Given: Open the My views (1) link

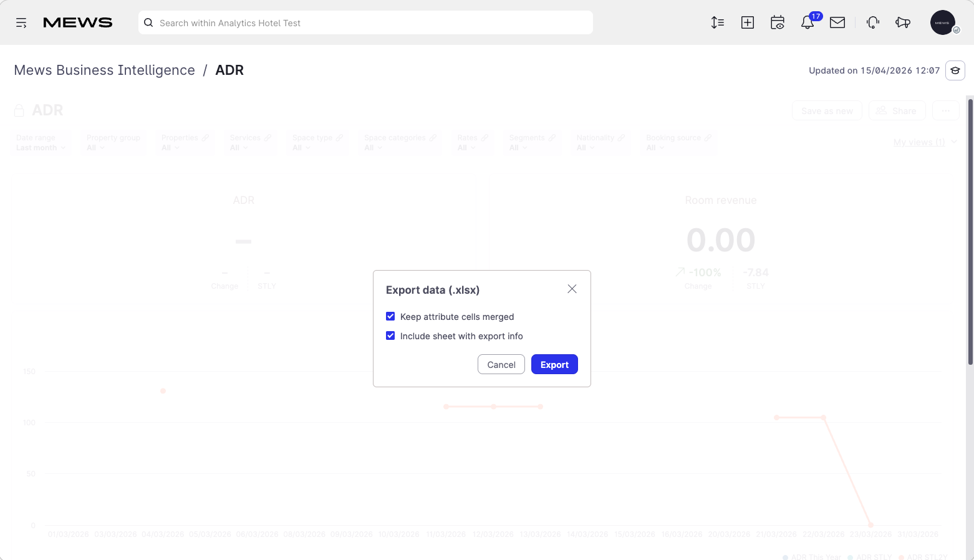Looking at the screenshot, I should click(x=919, y=142).
